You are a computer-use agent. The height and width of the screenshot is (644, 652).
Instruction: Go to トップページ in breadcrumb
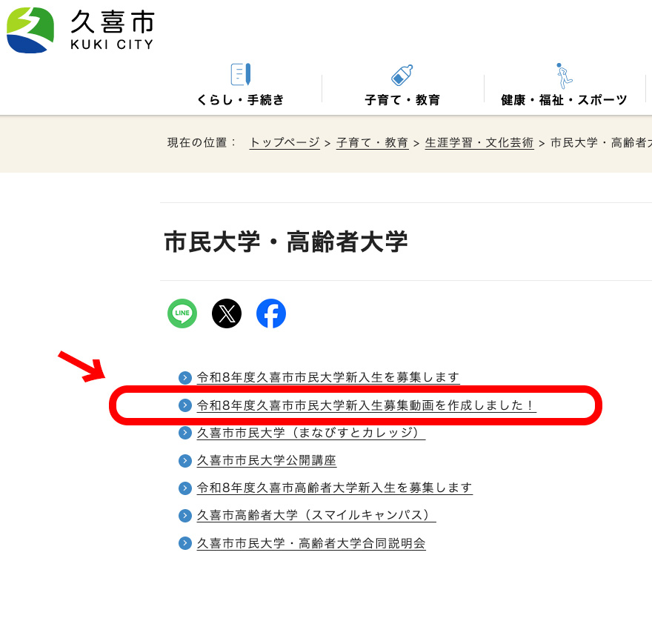285,143
